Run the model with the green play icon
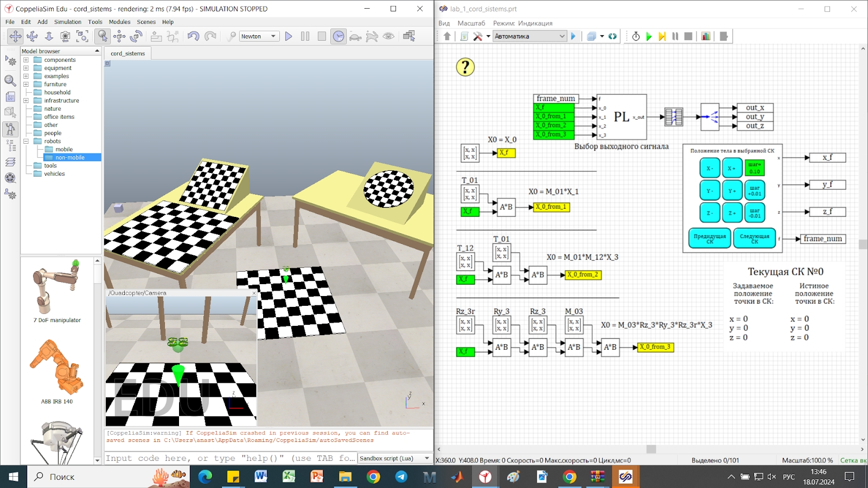The width and height of the screenshot is (868, 488). pos(649,36)
